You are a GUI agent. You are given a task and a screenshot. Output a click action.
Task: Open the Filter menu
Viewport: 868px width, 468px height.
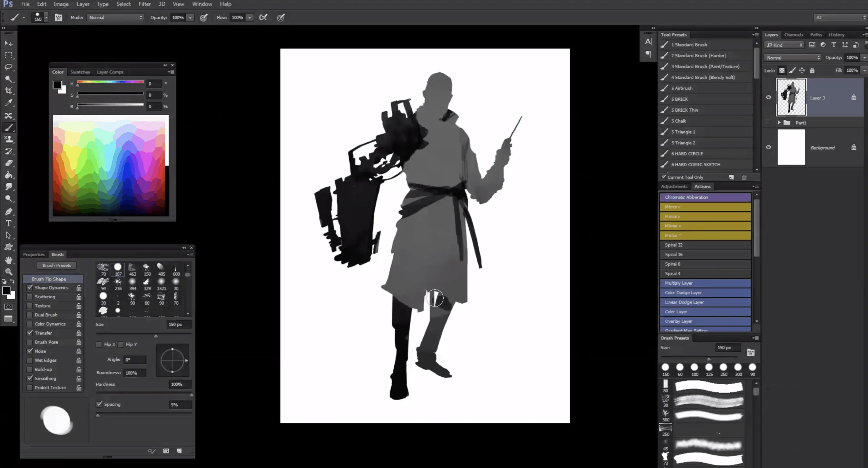click(x=144, y=4)
